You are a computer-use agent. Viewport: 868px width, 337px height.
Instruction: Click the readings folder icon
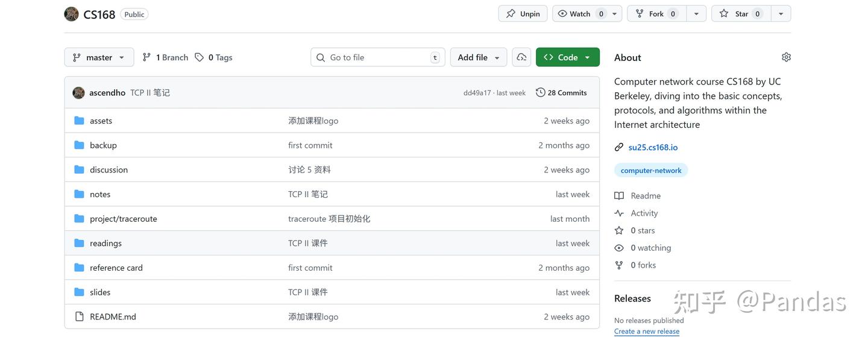79,243
